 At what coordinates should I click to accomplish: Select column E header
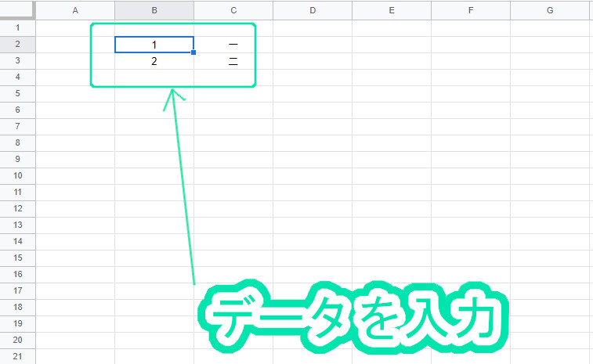point(392,10)
